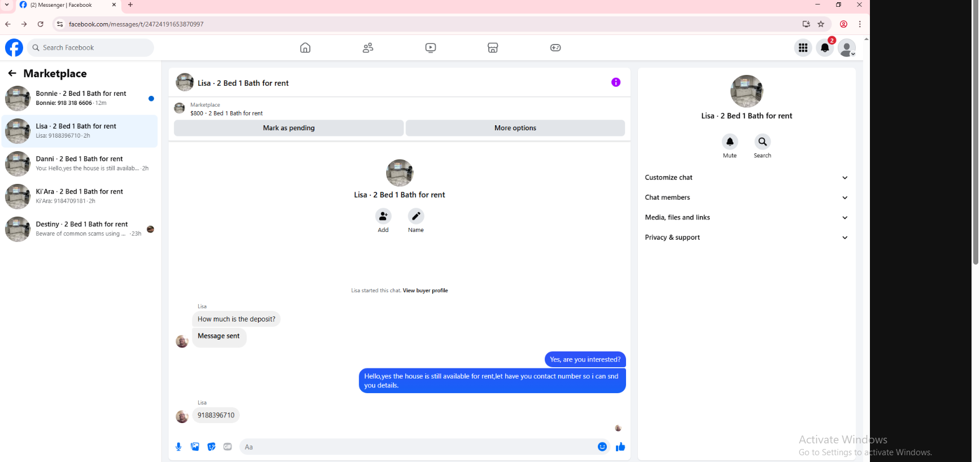This screenshot has width=980, height=462.
Task: Mute the Lisa conversation with bell icon
Action: tap(730, 142)
